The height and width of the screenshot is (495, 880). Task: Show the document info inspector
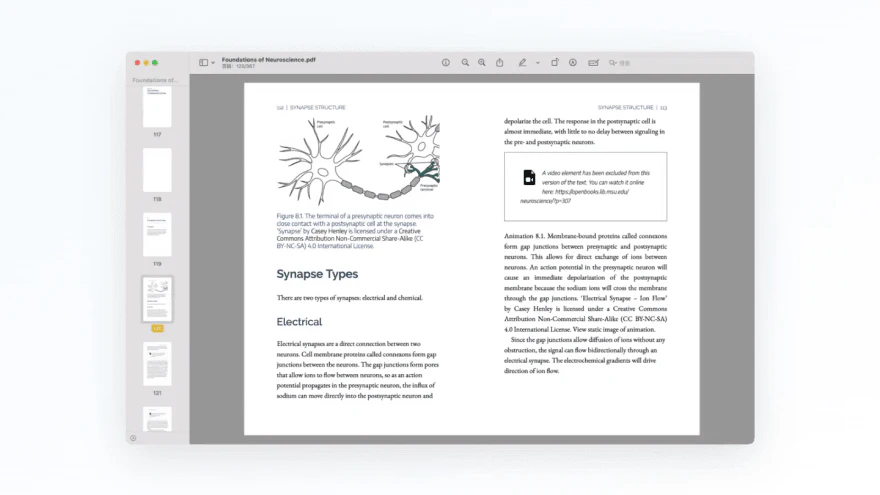click(446, 63)
